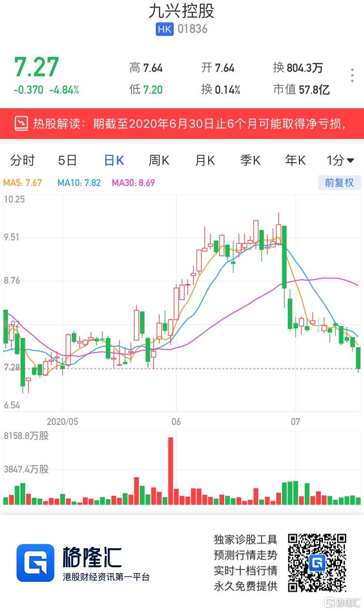364x611 pixels.
Task: Tap the 9.51 price axis label
Action: point(12,237)
